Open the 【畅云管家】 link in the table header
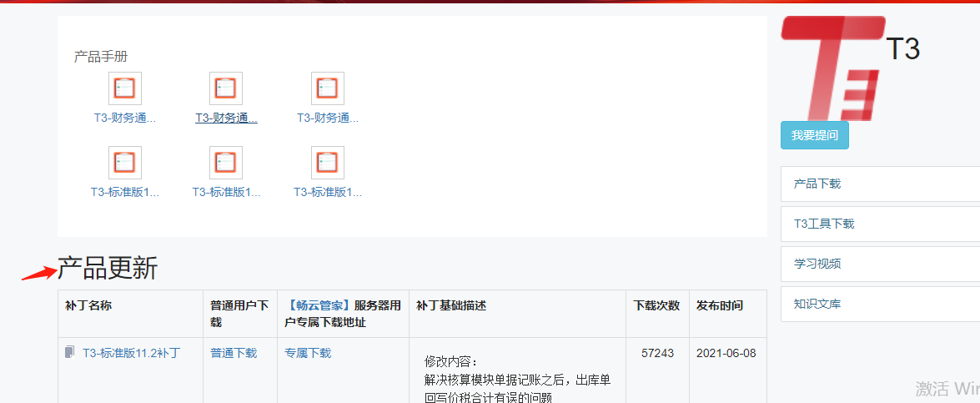This screenshot has width=980, height=403. click(x=319, y=305)
